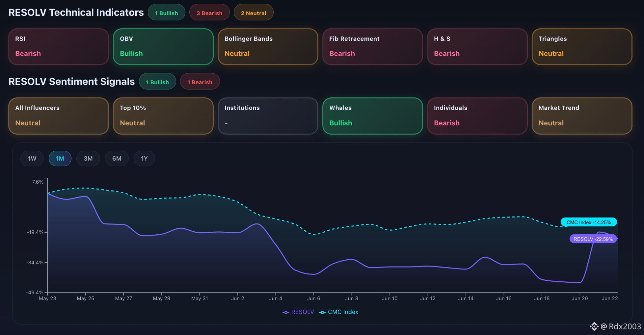This screenshot has height=335, width=644.
Task: Open the Market Trend Neutral card
Action: (x=582, y=116)
